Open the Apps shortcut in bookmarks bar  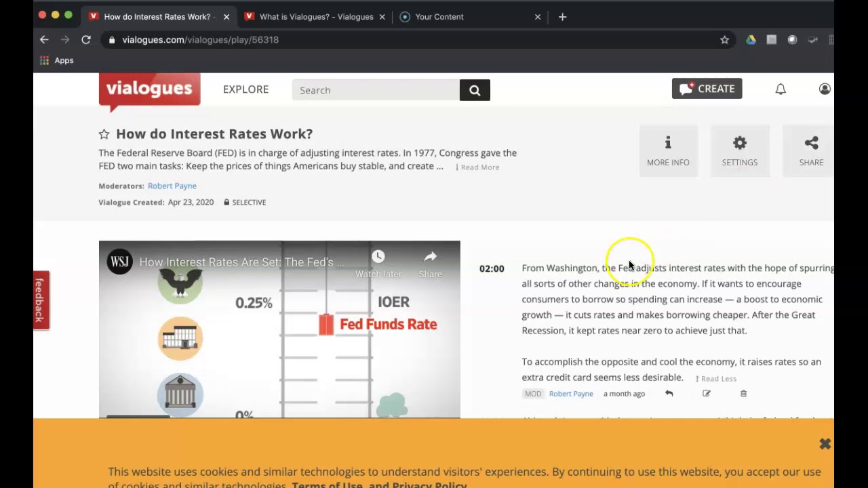56,60
